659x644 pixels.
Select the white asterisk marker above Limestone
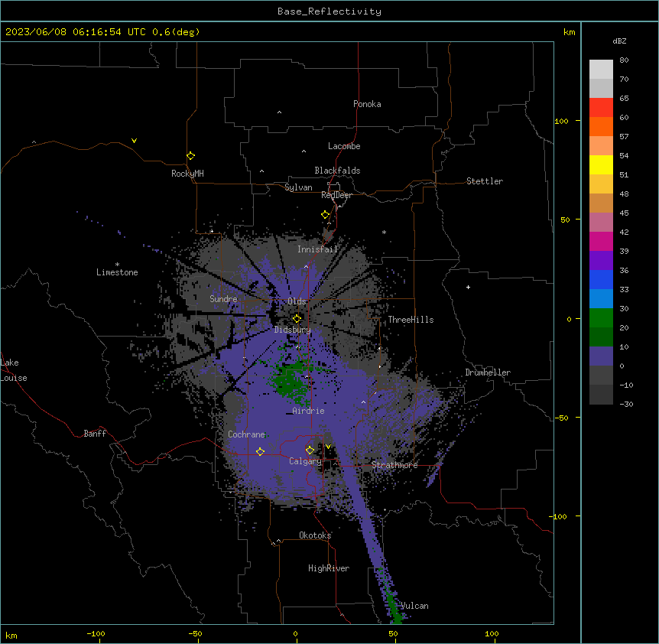(x=117, y=265)
